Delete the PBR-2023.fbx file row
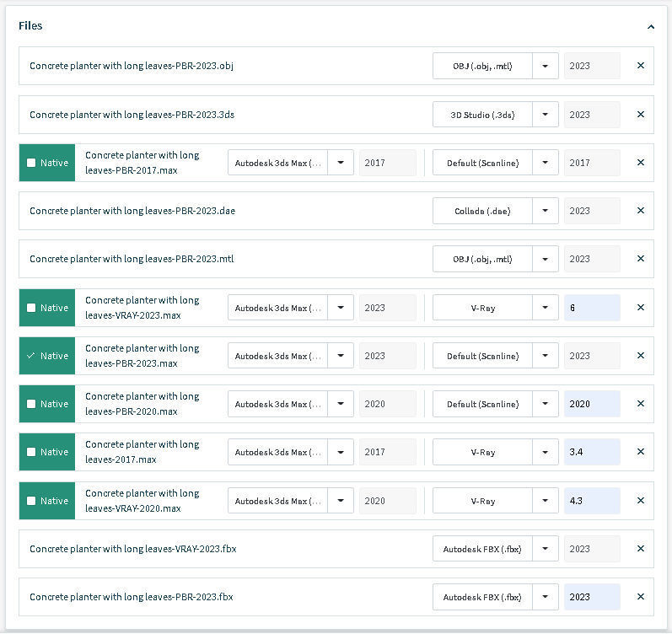 point(640,597)
